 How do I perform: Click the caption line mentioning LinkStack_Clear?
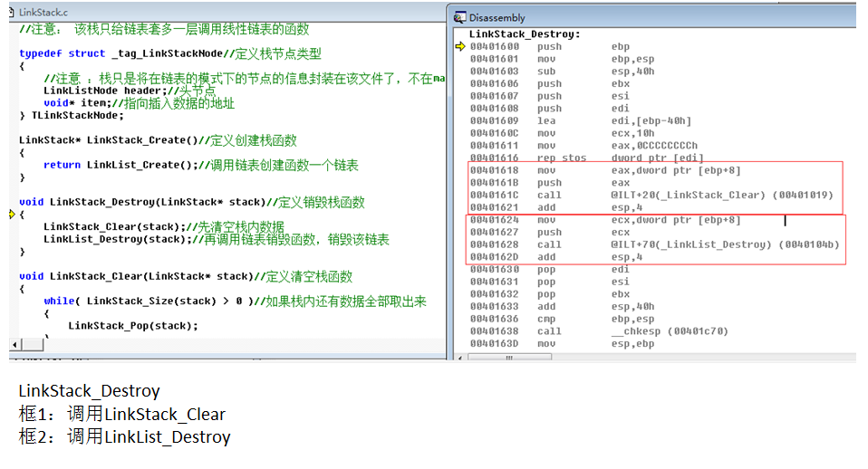[121, 415]
